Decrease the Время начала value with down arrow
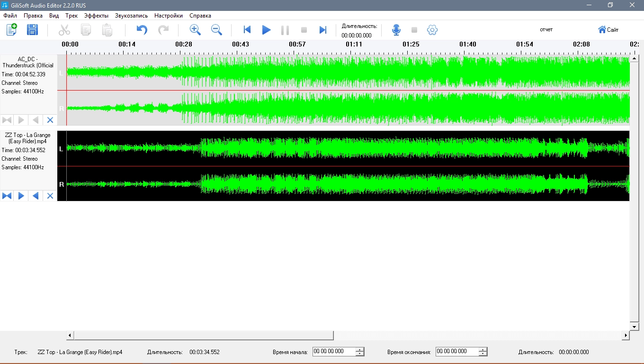This screenshot has width=644, height=364. pos(360,354)
